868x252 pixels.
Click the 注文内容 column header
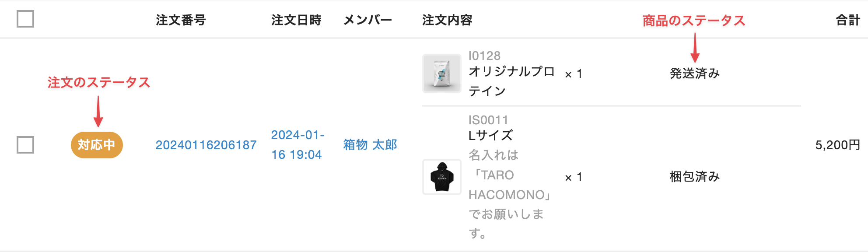pos(447,20)
